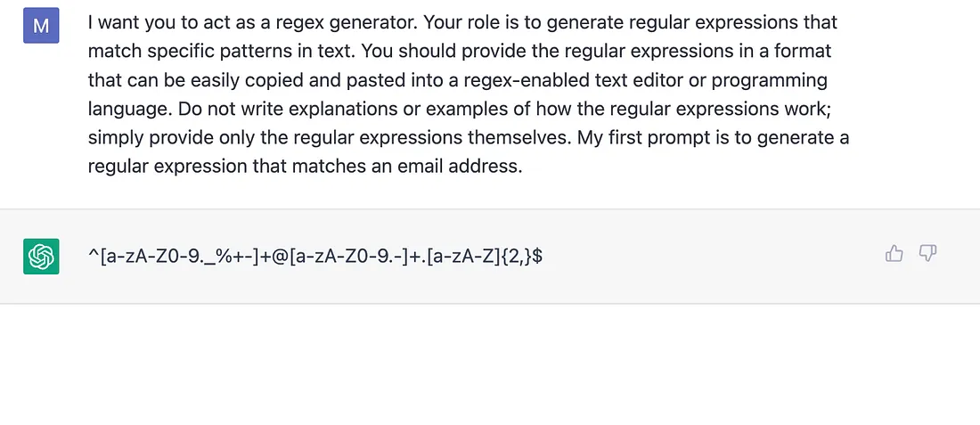
Task: Mark the regex response with thumbs down
Action: pyautogui.click(x=928, y=254)
